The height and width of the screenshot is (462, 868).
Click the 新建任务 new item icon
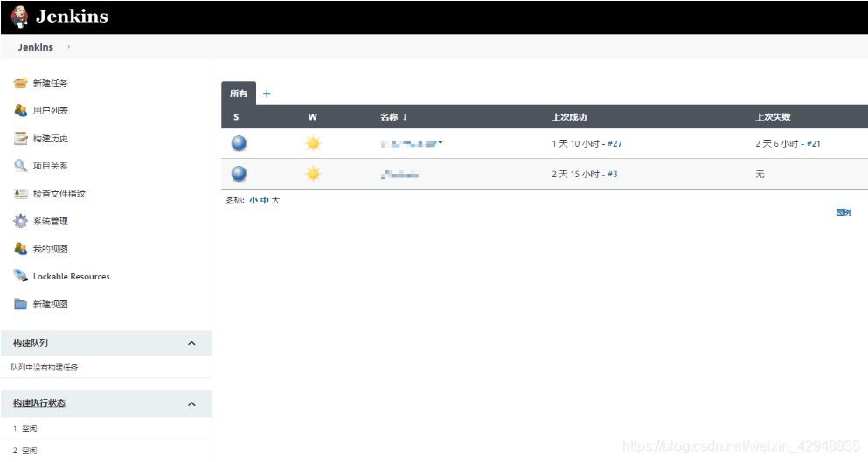20,83
